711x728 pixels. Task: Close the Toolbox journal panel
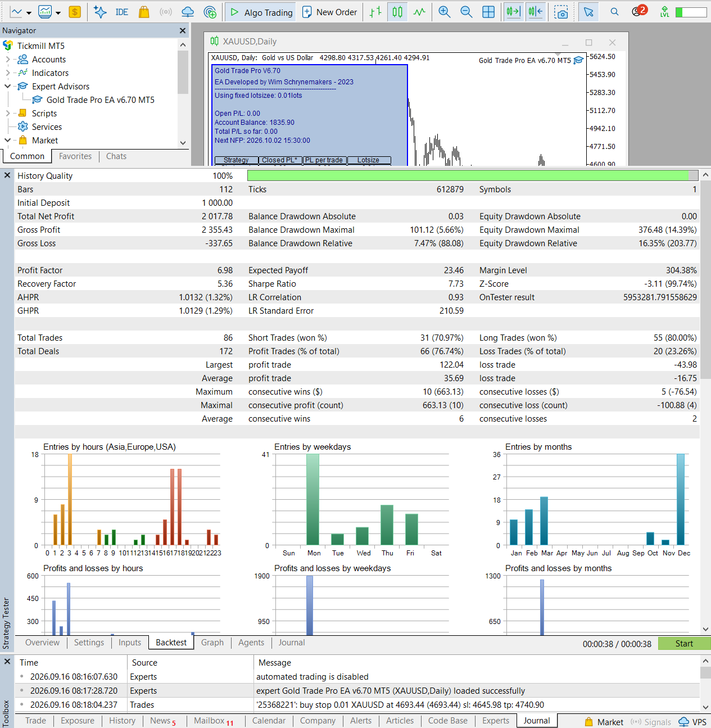(7, 662)
